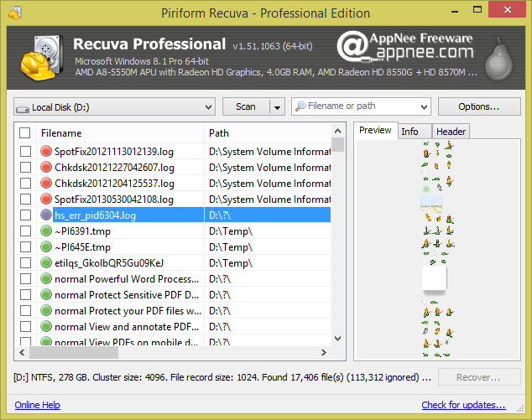Check the box for ~PI645E.tmp

pyautogui.click(x=25, y=246)
